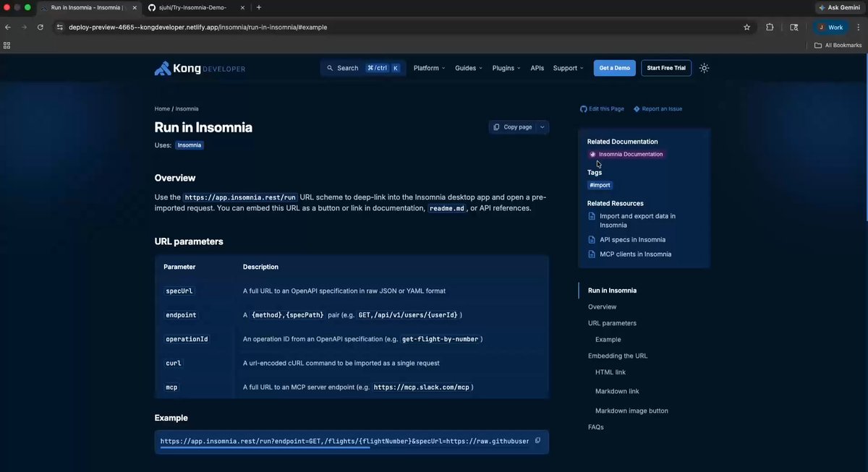The height and width of the screenshot is (472, 868).
Task: Click the example code horizontal scrollbar
Action: (x=265, y=447)
